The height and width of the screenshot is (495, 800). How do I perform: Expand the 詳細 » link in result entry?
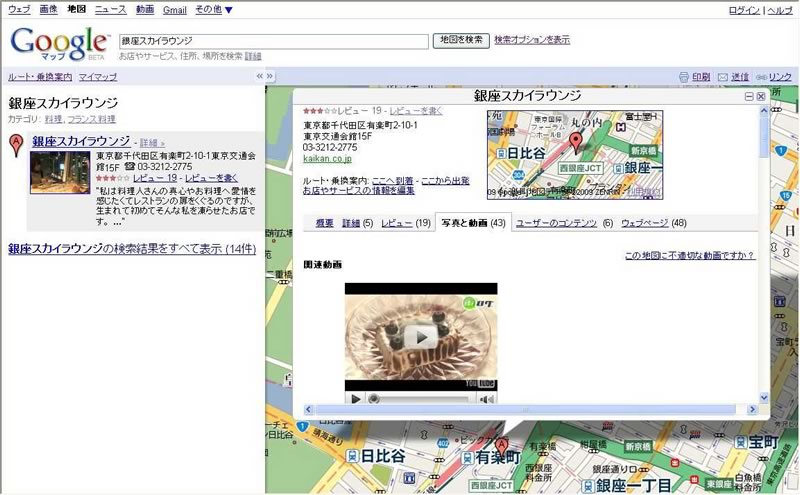pyautogui.click(x=152, y=143)
